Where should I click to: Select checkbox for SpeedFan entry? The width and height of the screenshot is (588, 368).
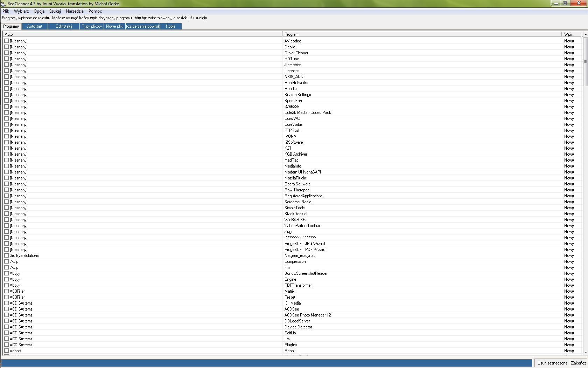[x=6, y=101]
